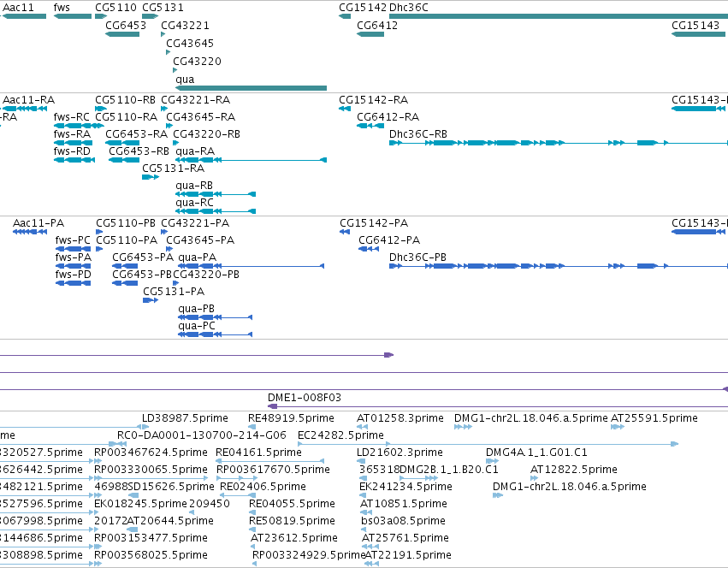Viewport: 728px width, 568px height.
Task: Select the qua-PA protein label
Action: click(198, 257)
